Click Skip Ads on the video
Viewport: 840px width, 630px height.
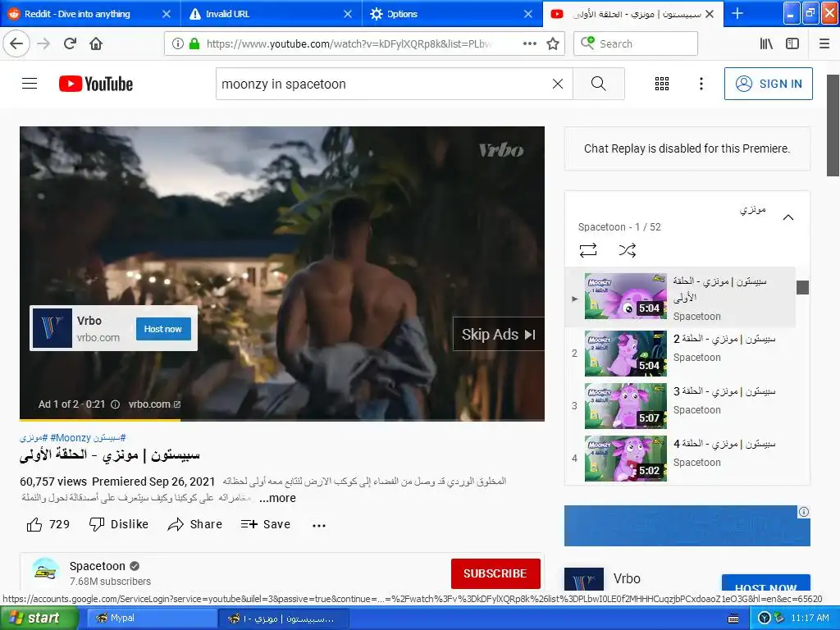coord(499,335)
